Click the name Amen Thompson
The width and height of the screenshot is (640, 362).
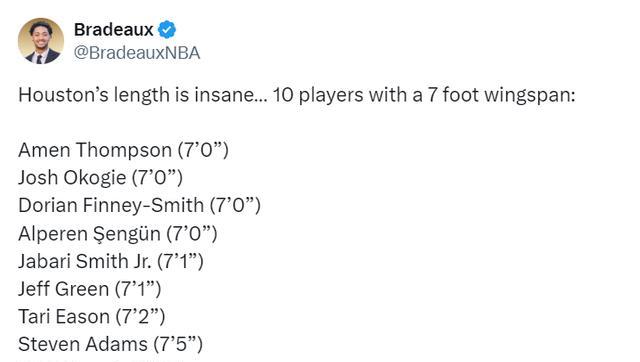click(x=95, y=150)
